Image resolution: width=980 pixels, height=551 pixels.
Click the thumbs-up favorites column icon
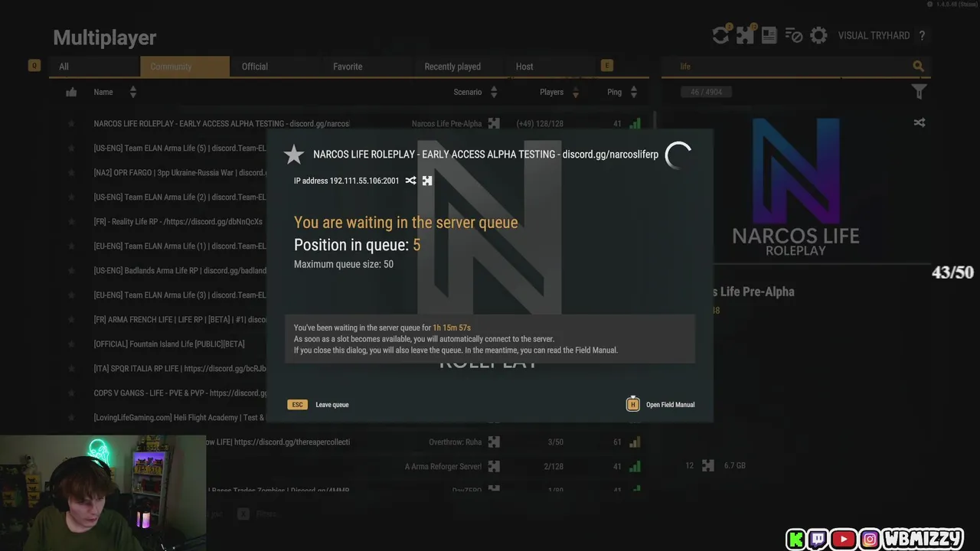[71, 92]
